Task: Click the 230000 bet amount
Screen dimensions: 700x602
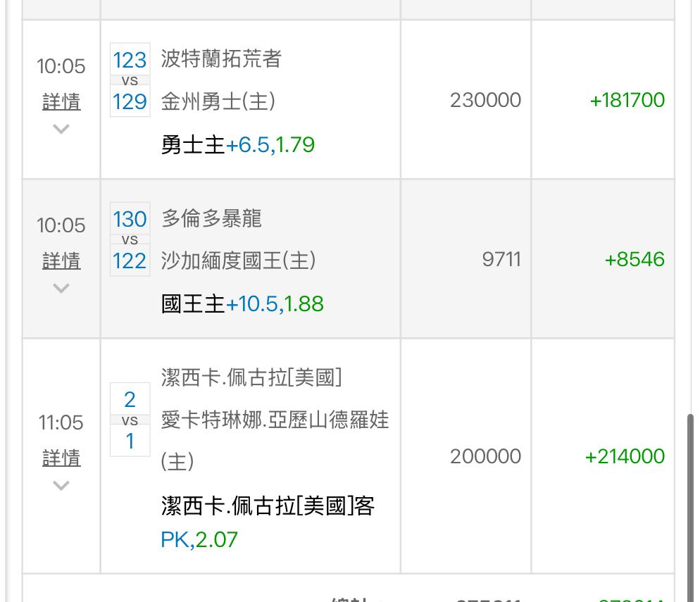Action: tap(485, 101)
